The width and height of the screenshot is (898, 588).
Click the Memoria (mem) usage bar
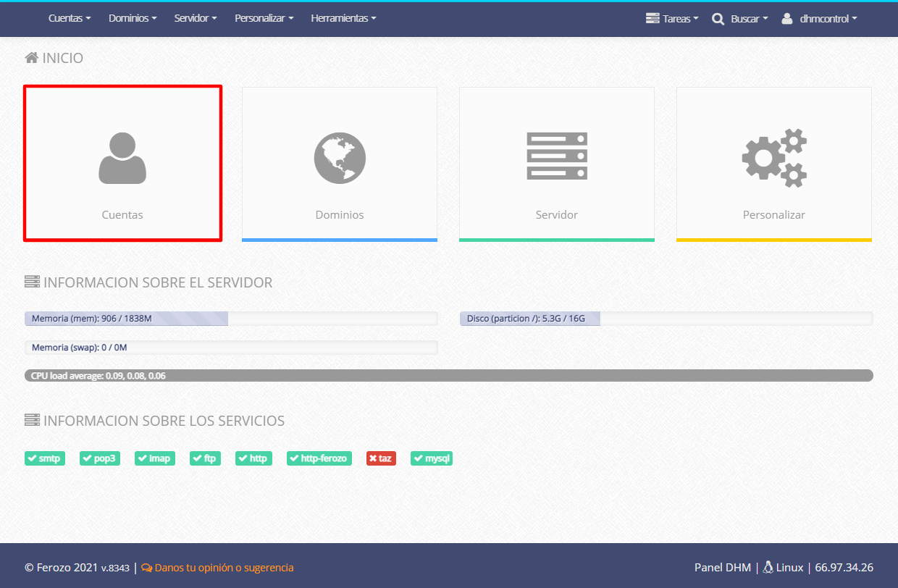pos(231,319)
